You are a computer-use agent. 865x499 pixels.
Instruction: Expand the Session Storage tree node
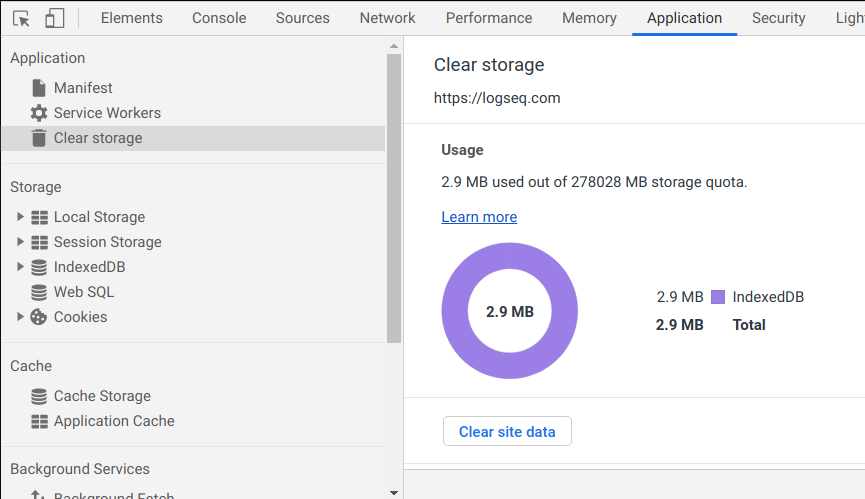coord(20,242)
